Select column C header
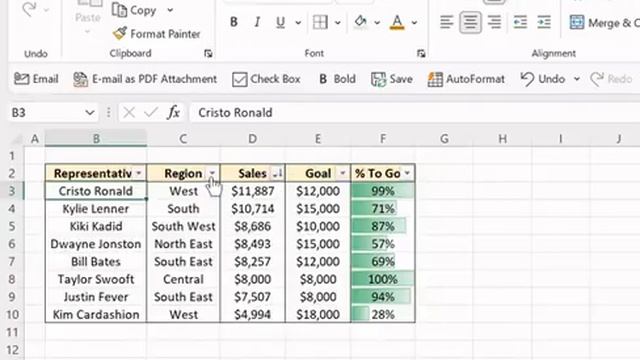 pos(183,139)
